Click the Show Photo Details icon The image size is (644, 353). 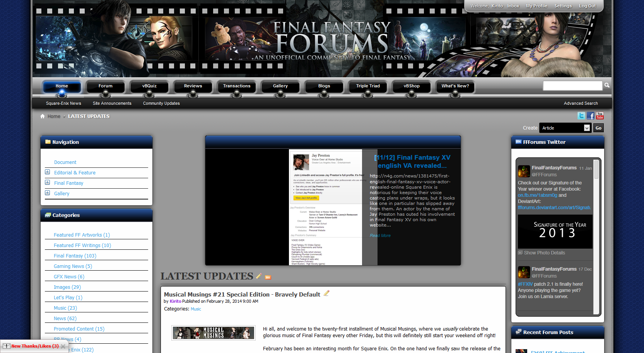520,252
